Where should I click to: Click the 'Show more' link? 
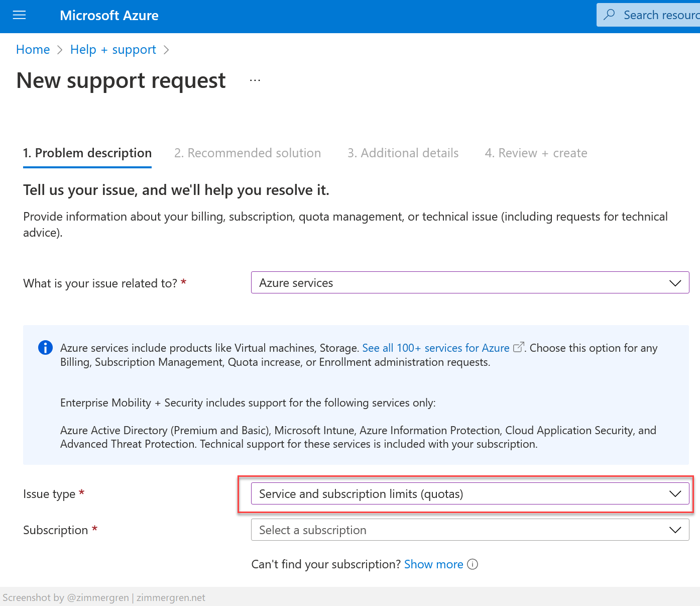(x=433, y=564)
